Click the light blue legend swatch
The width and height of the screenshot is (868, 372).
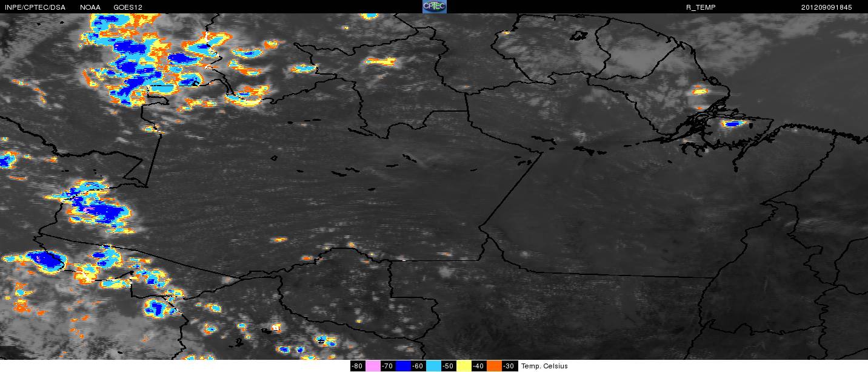[x=433, y=366]
